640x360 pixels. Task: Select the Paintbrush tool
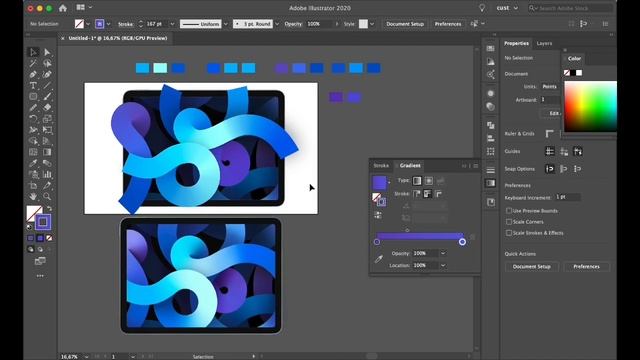(x=47, y=96)
